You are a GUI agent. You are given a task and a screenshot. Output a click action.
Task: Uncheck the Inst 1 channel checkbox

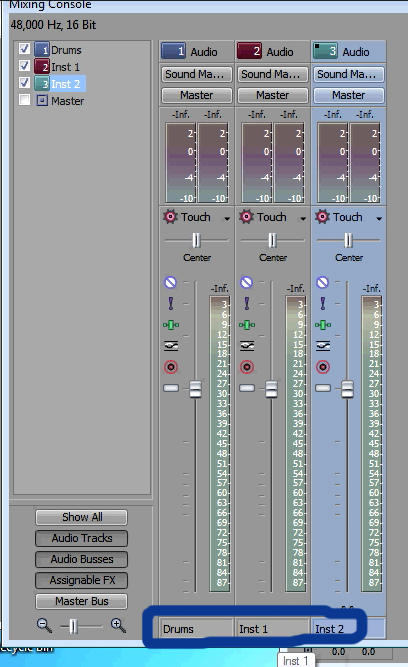coord(24,66)
